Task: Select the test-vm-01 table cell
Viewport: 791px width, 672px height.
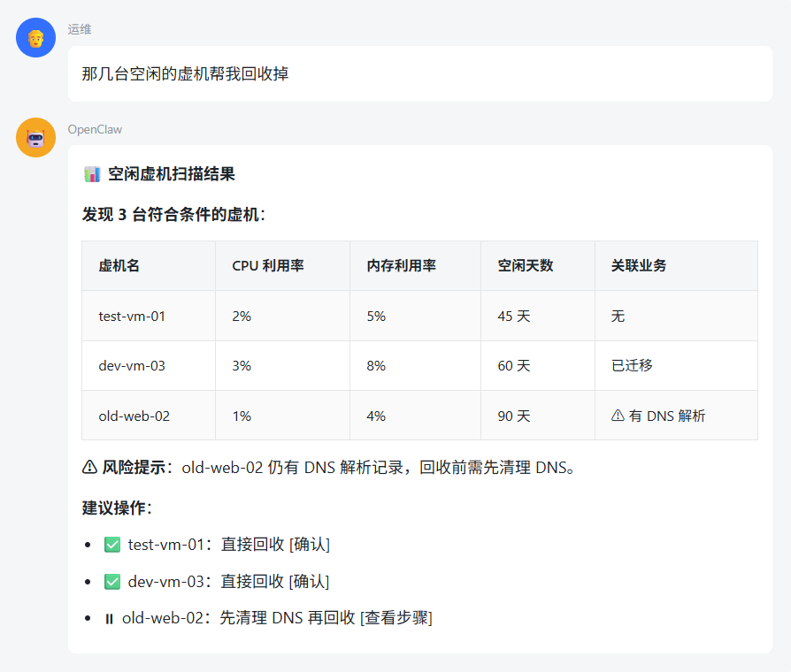Action: click(x=132, y=316)
